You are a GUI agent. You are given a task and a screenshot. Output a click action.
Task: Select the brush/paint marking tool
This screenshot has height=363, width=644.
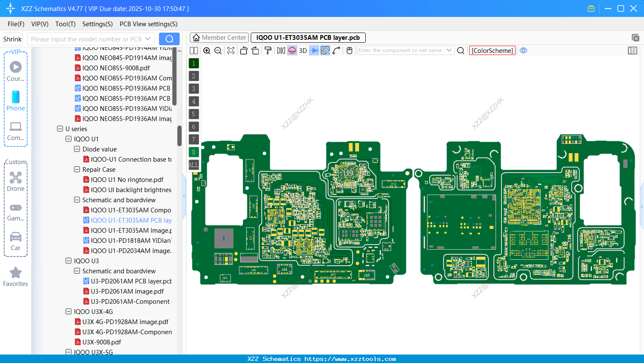click(x=268, y=50)
